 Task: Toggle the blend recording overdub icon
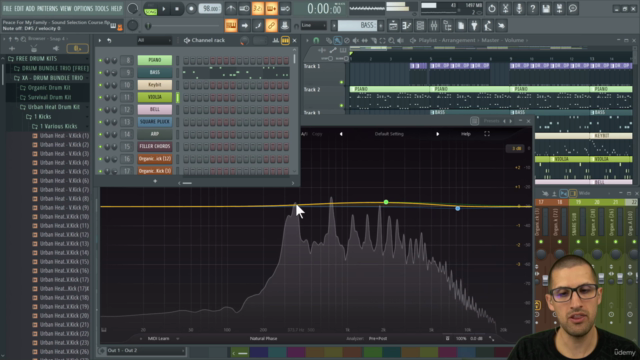point(271,9)
